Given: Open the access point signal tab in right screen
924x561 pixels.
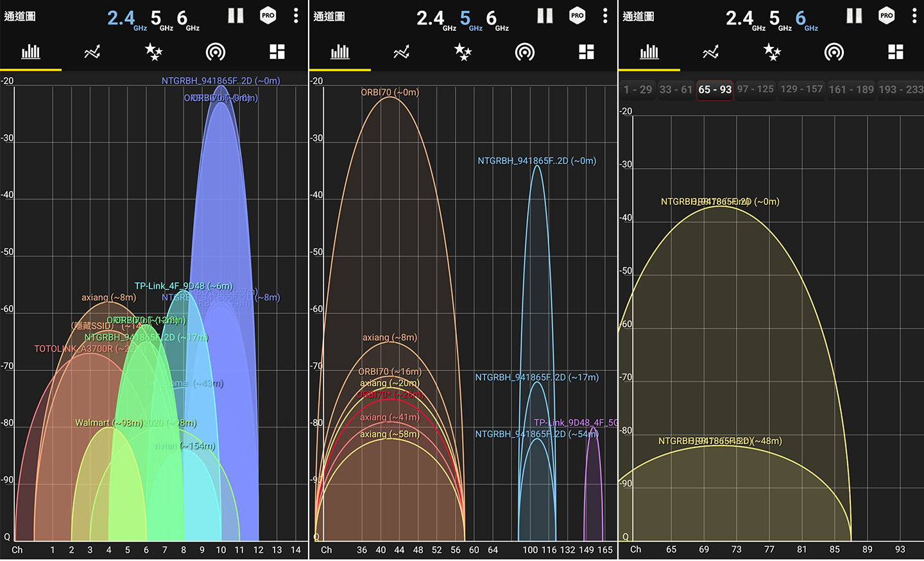Looking at the screenshot, I should [x=834, y=52].
